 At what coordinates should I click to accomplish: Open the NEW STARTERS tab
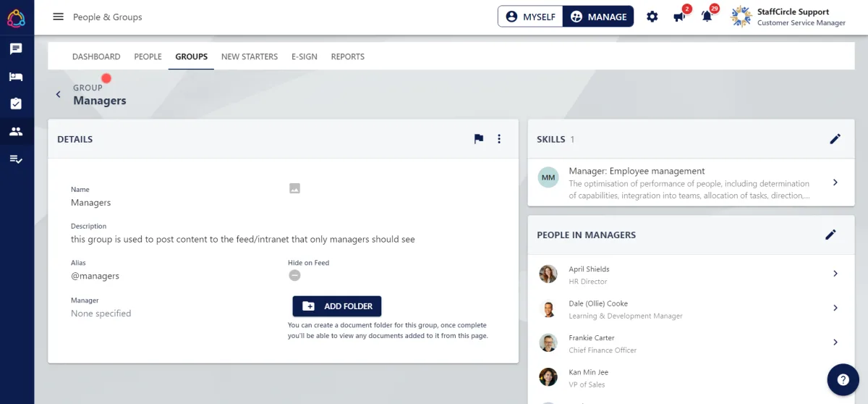tap(250, 56)
